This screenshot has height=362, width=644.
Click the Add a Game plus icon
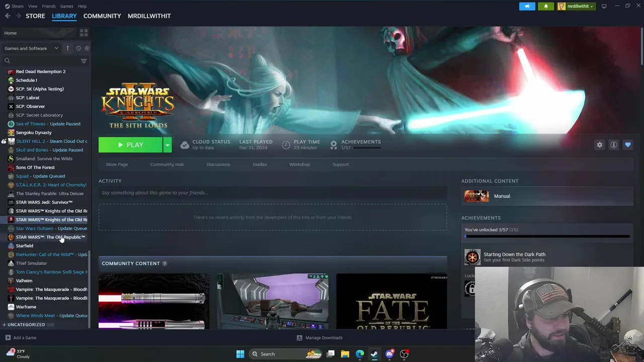8,338
